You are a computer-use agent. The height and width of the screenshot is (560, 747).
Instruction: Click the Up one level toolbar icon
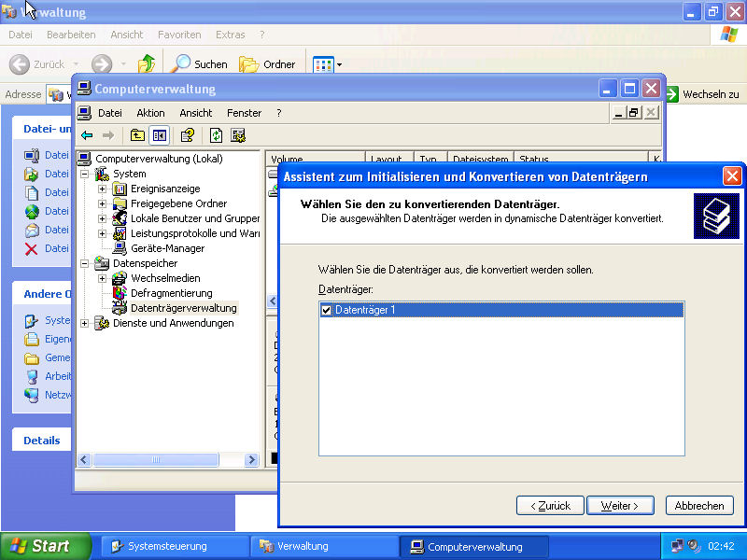pyautogui.click(x=137, y=135)
